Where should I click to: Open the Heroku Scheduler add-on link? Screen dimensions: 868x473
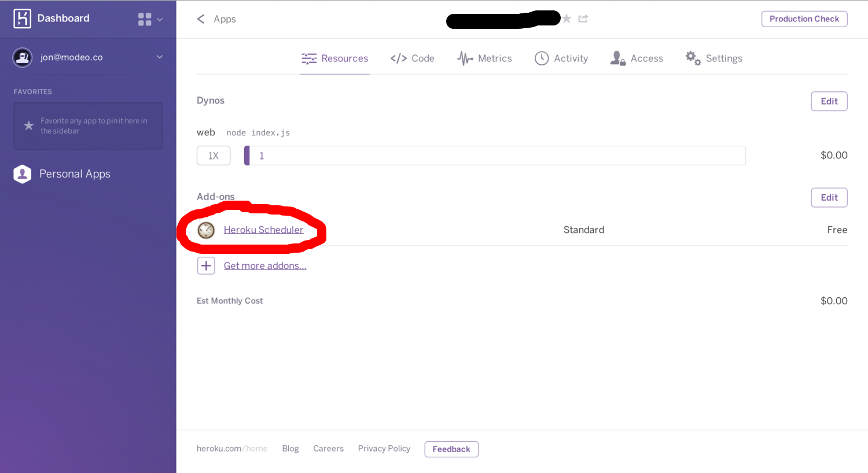[x=263, y=230]
